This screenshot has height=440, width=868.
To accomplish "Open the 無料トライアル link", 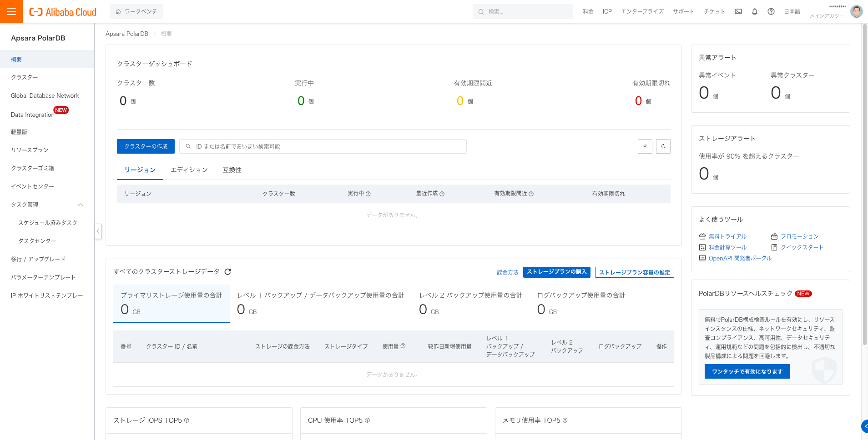I will [727, 236].
